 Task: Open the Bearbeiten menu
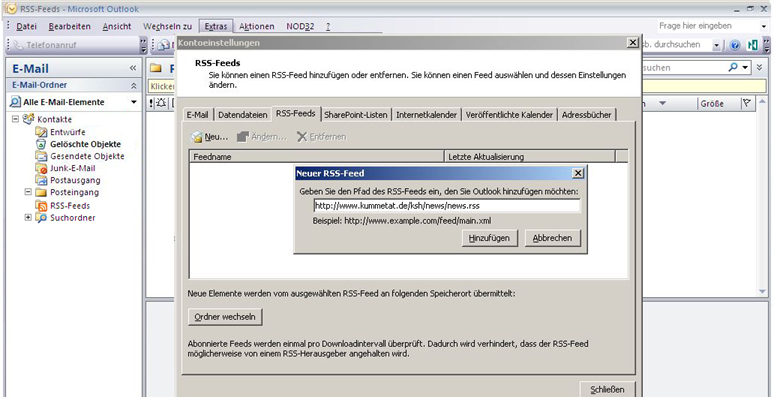70,27
